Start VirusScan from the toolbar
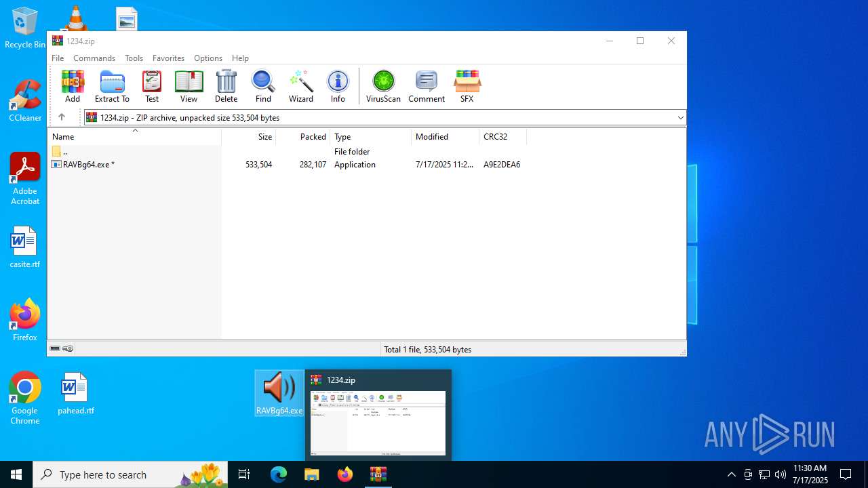868x488 pixels. [x=383, y=86]
